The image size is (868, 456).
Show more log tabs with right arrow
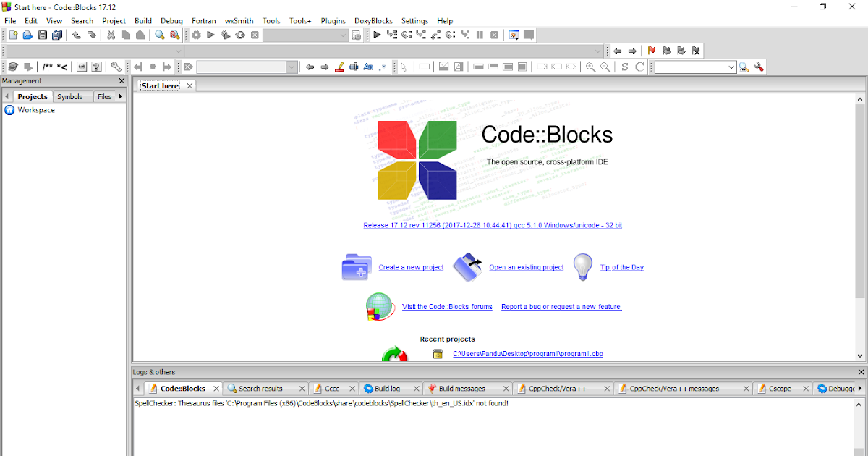pos(860,388)
